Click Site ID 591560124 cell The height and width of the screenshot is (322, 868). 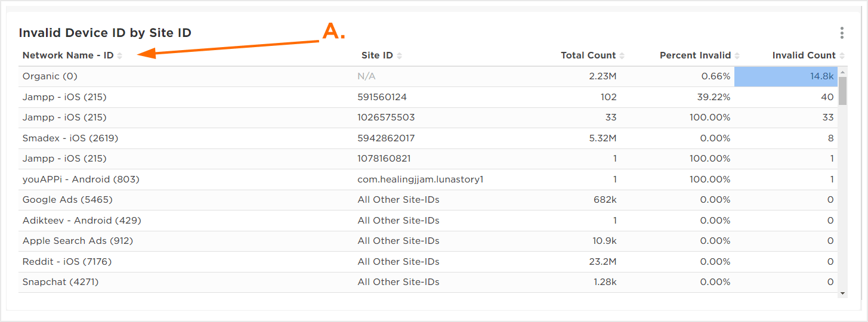(382, 97)
